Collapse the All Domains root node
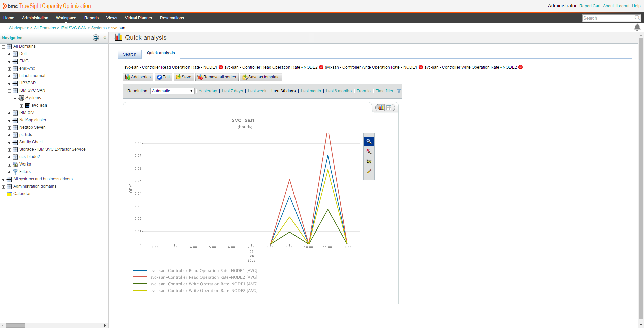644x328 pixels. click(3, 47)
